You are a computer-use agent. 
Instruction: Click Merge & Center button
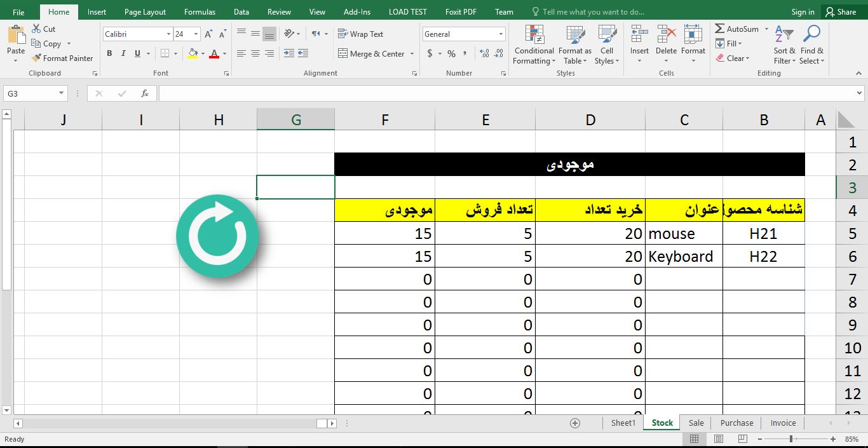coord(372,54)
